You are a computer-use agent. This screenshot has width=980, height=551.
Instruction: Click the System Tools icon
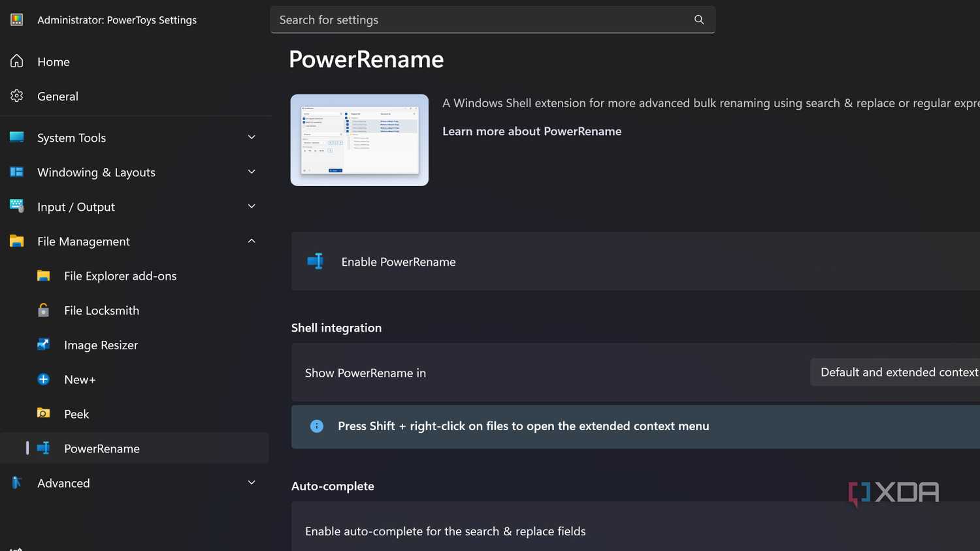pyautogui.click(x=16, y=137)
